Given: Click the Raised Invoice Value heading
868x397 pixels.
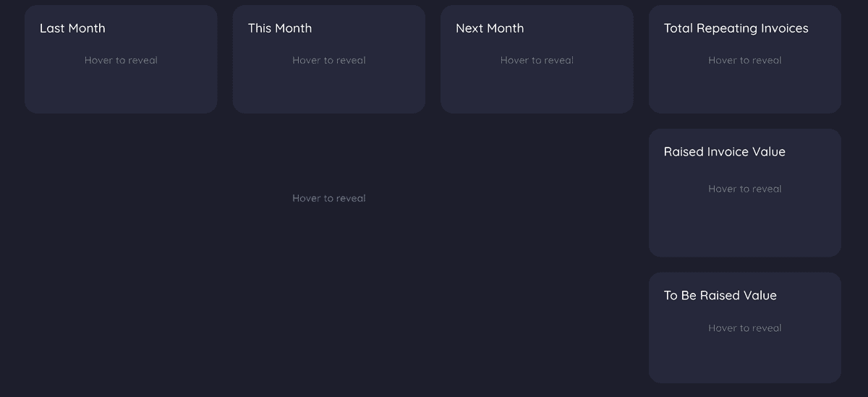Looking at the screenshot, I should point(725,152).
